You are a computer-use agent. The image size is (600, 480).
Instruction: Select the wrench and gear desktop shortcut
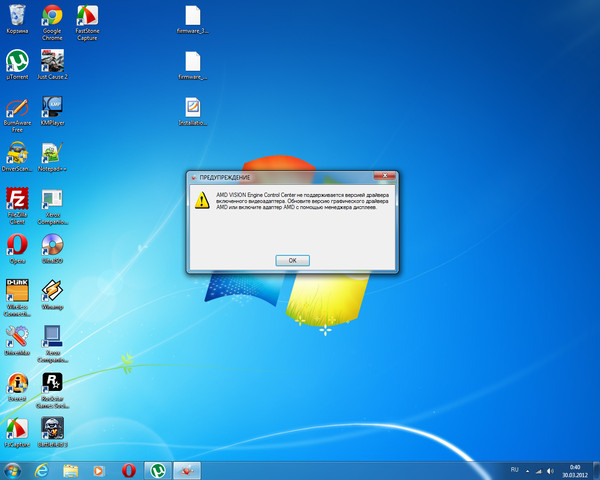click(17, 341)
